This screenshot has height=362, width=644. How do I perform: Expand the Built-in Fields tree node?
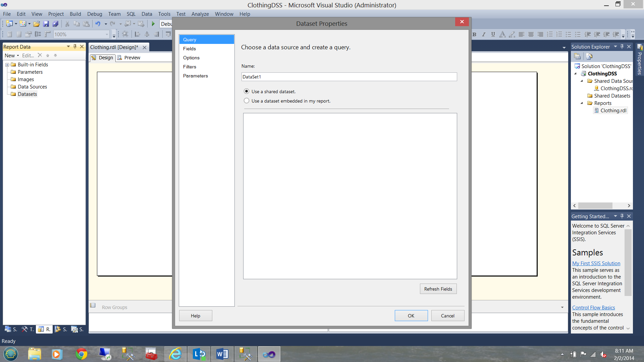click(7, 65)
